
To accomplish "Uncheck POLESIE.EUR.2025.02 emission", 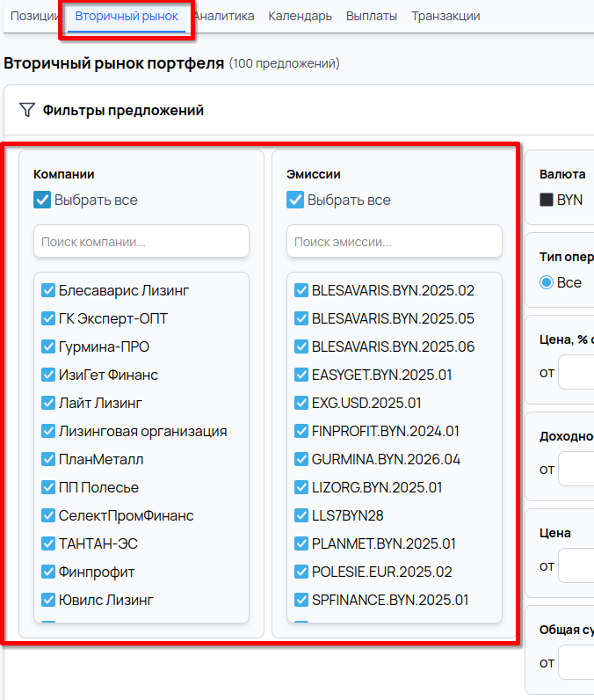I will tap(301, 572).
